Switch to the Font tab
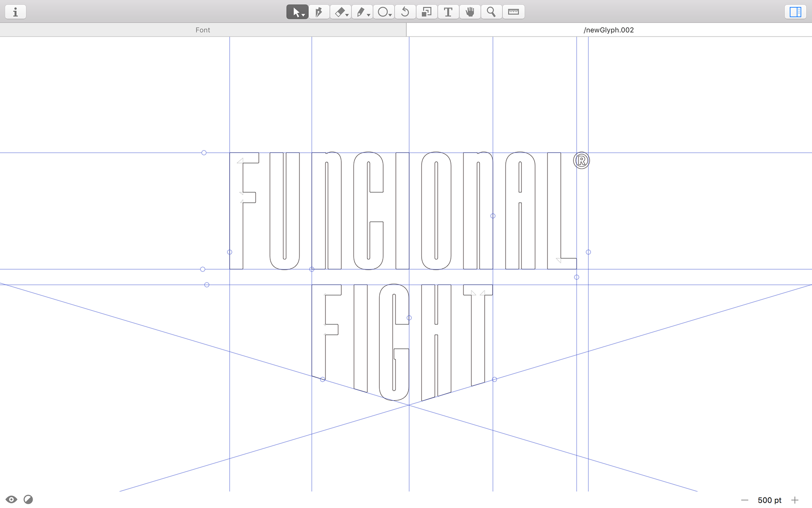Viewport: 812px width, 508px height. (x=203, y=30)
